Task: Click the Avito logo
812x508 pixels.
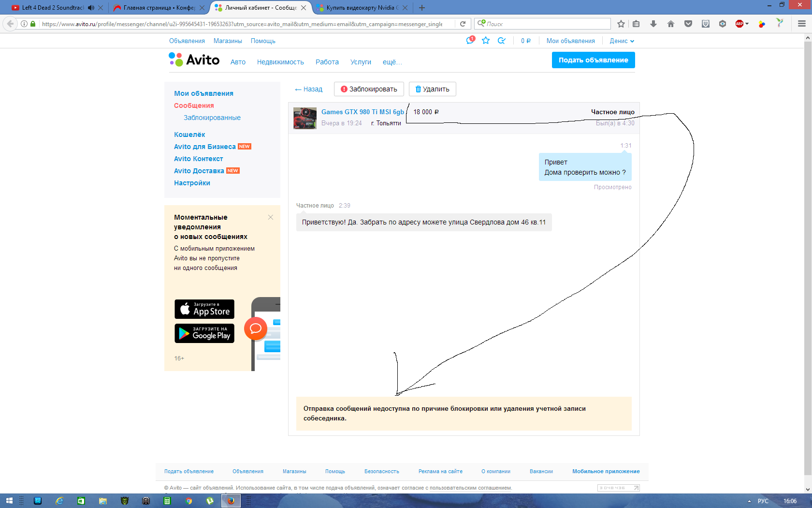Action: pyautogui.click(x=194, y=60)
